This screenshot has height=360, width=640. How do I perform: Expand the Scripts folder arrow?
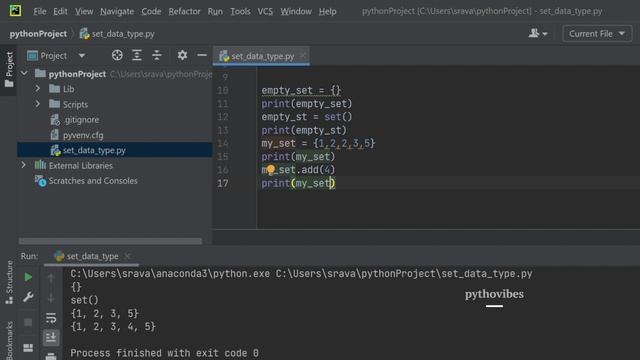pyautogui.click(x=38, y=104)
